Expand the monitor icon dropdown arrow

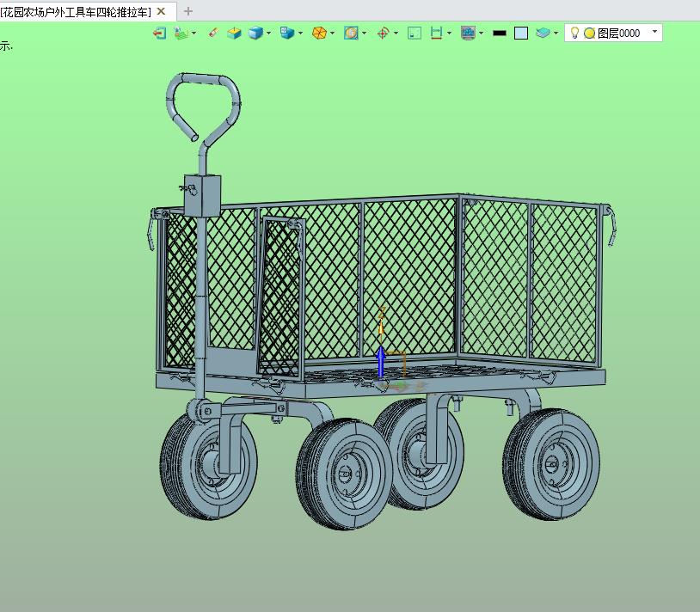click(481, 34)
